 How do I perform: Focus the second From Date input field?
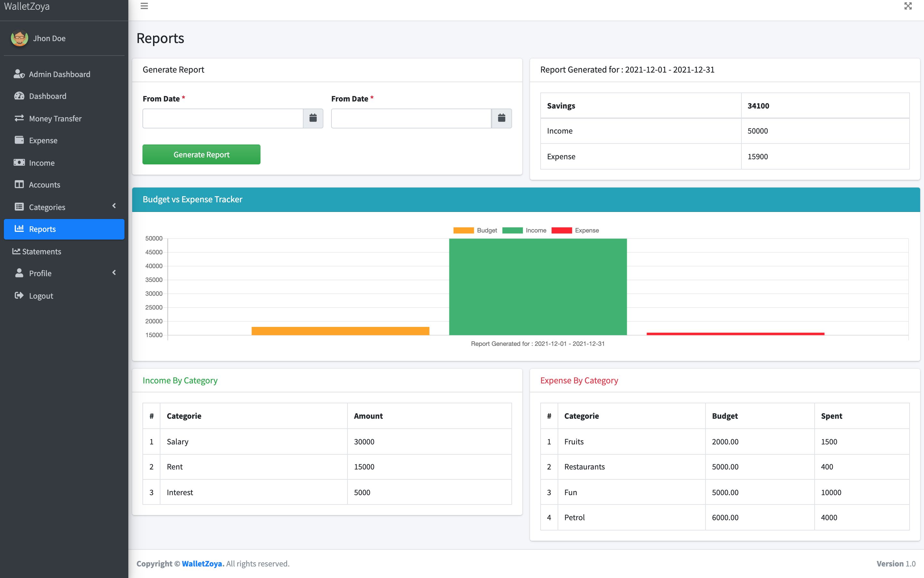[411, 118]
